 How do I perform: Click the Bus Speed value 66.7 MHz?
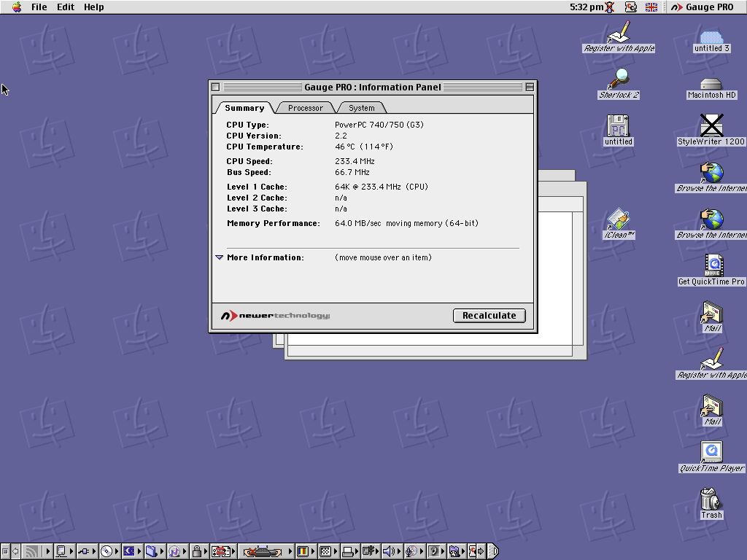tap(352, 172)
